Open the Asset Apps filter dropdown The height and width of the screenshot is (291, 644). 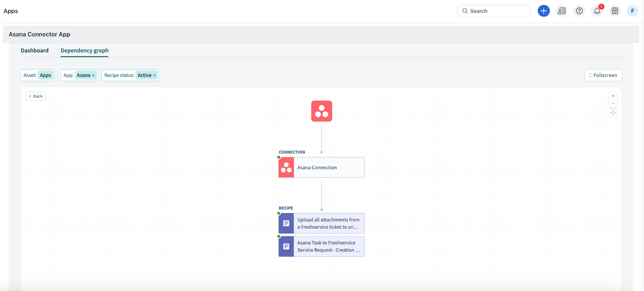tap(37, 75)
